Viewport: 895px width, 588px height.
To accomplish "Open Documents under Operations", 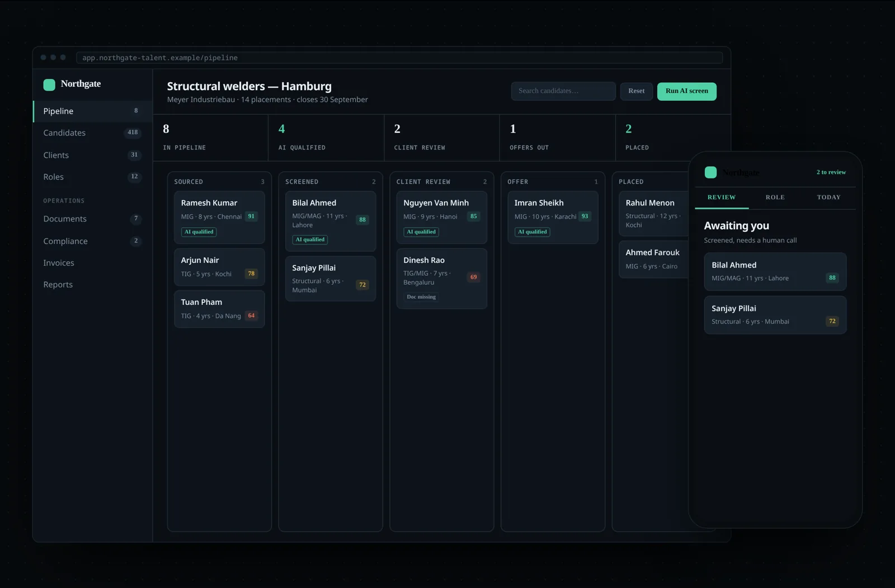I will click(93, 219).
